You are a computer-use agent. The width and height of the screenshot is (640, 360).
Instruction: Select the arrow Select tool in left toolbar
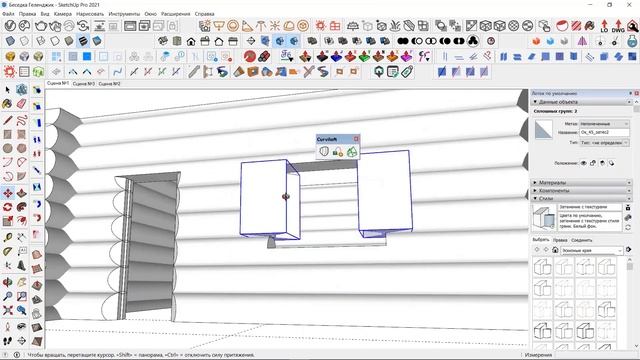pos(7,90)
